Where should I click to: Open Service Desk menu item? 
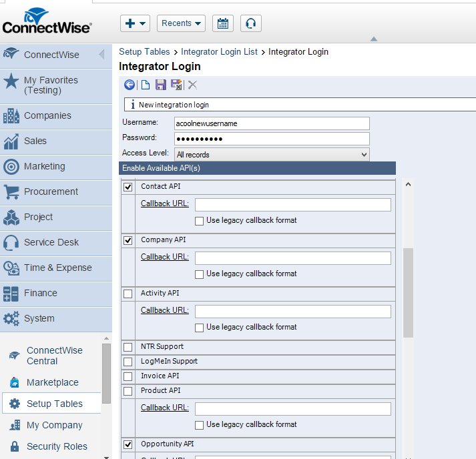click(56, 243)
